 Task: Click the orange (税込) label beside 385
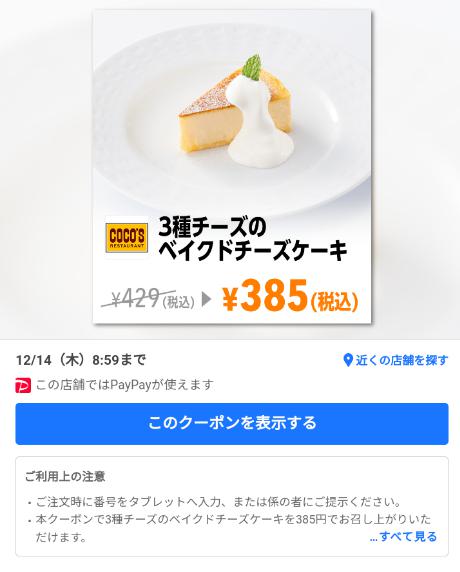(x=335, y=302)
